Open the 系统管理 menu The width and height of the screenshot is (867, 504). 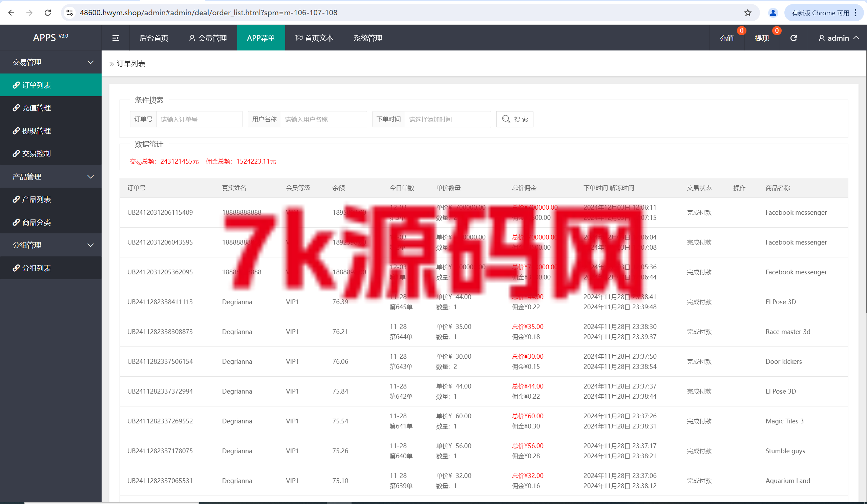[368, 38]
